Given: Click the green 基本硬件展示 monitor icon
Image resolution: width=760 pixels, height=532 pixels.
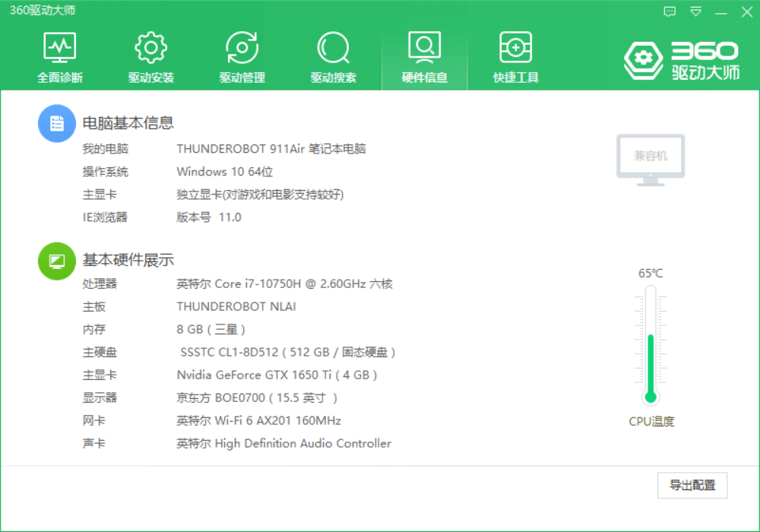Looking at the screenshot, I should coord(56,261).
